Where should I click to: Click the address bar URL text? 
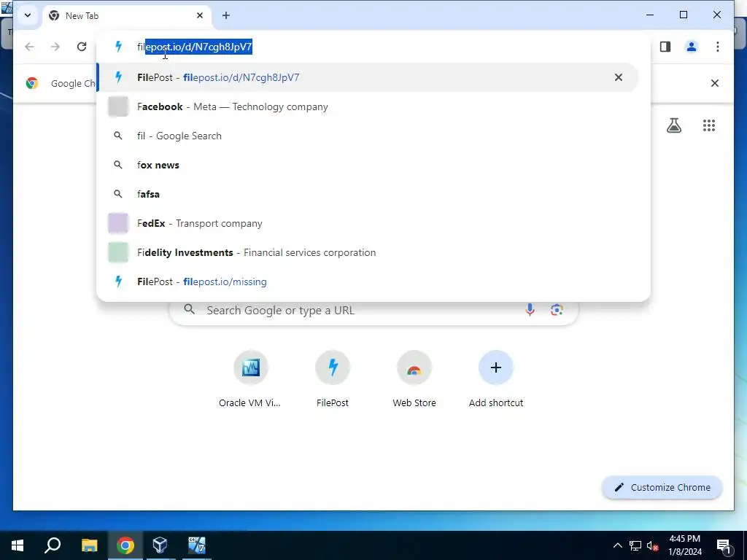pyautogui.click(x=194, y=47)
